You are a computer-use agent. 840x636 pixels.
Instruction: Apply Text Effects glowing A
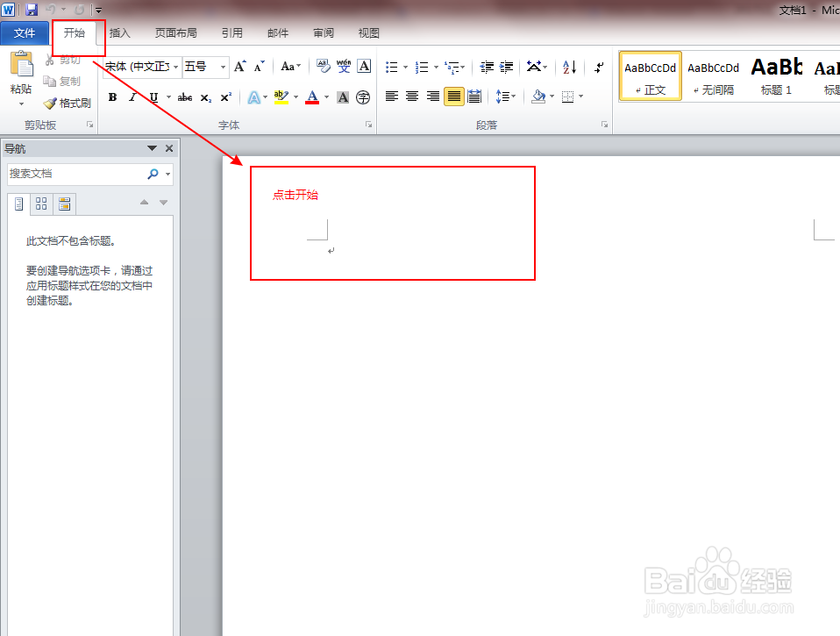click(254, 97)
